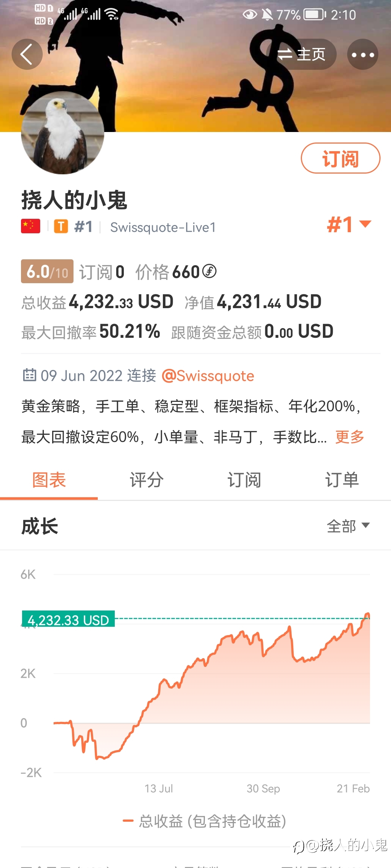Tap the China flag icon
Image resolution: width=391 pixels, height=868 pixels.
pos(30,226)
